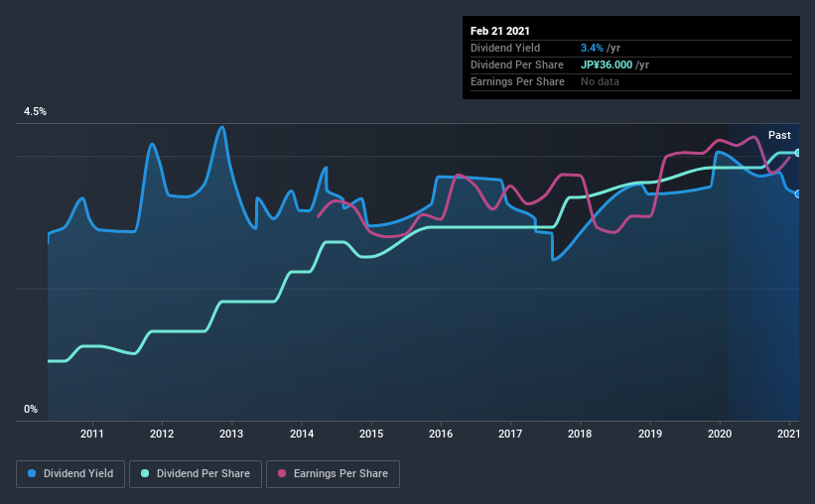Click the 3.4% dividend yield value
The height and width of the screenshot is (504, 815).
pyautogui.click(x=592, y=48)
